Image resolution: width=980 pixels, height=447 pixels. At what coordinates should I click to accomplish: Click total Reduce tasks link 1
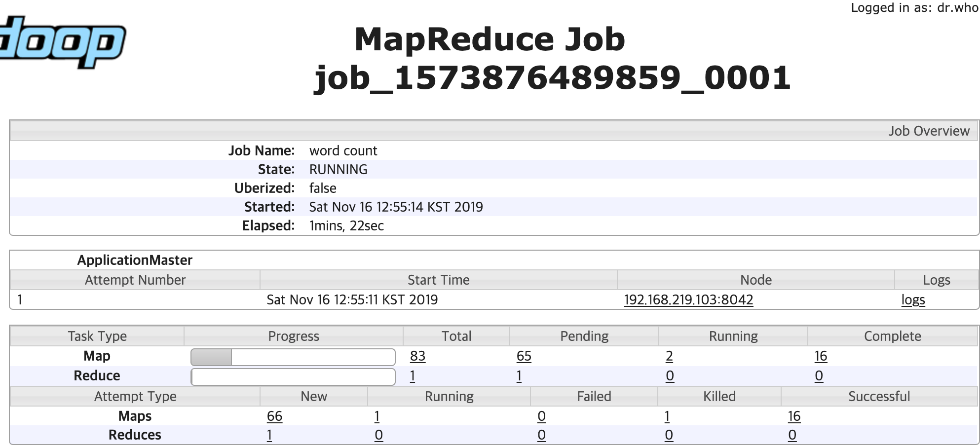click(x=412, y=375)
